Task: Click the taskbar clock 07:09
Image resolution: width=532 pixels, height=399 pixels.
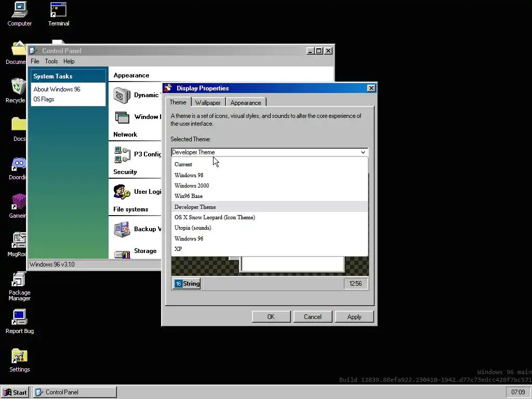Action: (518, 392)
